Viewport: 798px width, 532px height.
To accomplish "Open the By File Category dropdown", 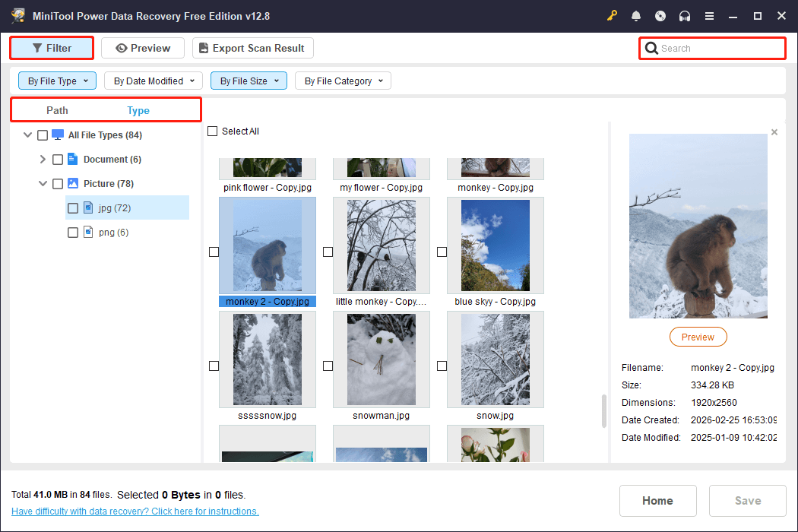I will [343, 81].
